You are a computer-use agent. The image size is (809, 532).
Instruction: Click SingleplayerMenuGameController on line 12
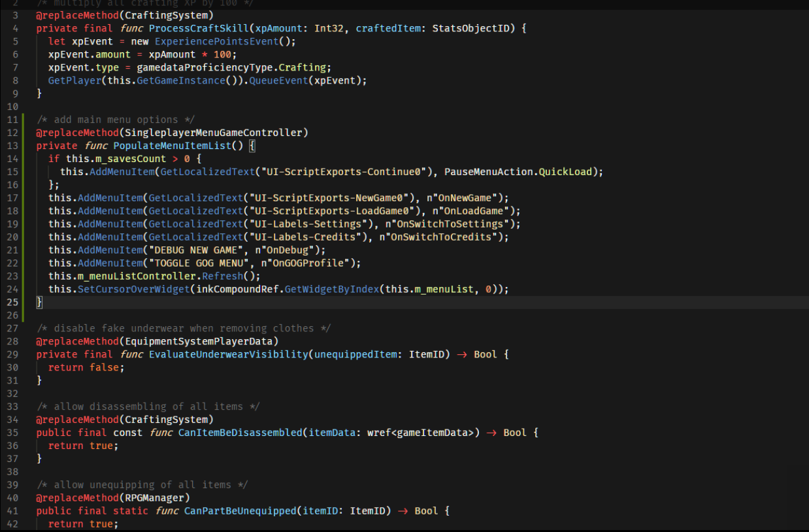tap(214, 133)
